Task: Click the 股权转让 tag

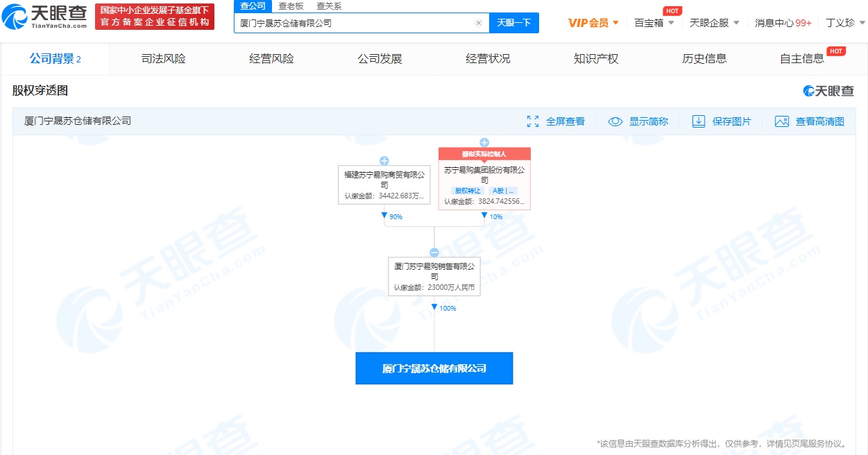Action: click(468, 191)
